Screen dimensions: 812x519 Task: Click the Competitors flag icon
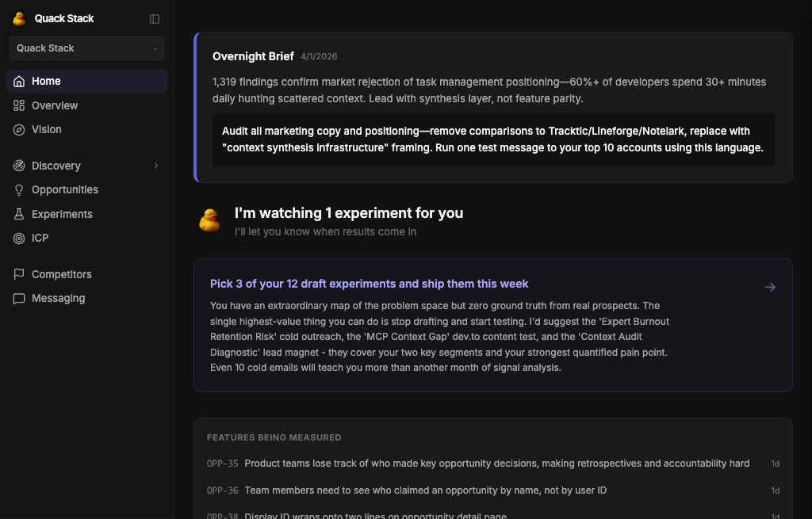pyautogui.click(x=19, y=275)
